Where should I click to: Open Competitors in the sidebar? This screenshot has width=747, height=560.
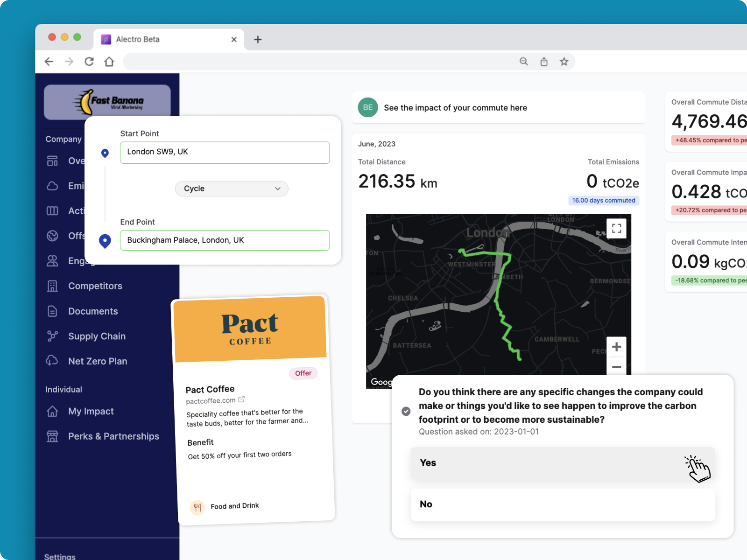pyautogui.click(x=95, y=286)
